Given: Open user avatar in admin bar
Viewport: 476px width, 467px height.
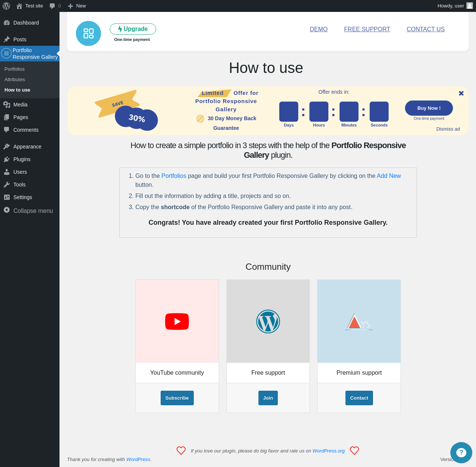Looking at the screenshot, I should 470,6.
